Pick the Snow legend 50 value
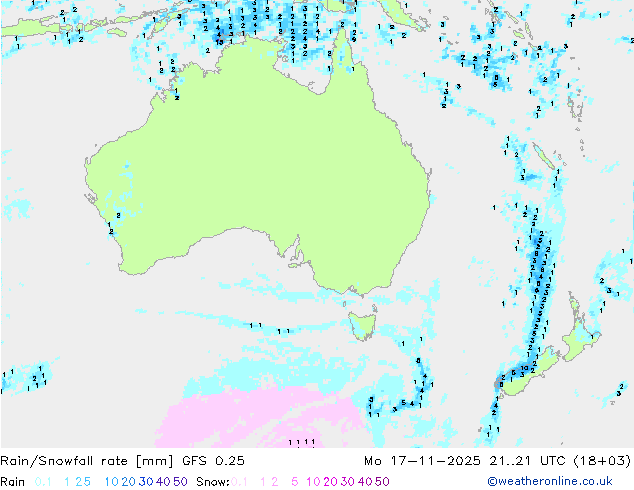 coord(382,482)
